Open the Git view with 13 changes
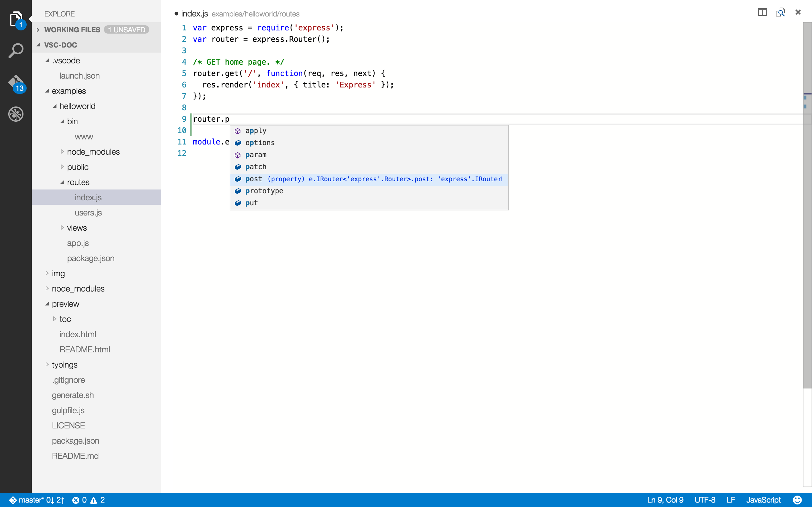The width and height of the screenshot is (812, 507). click(x=16, y=83)
